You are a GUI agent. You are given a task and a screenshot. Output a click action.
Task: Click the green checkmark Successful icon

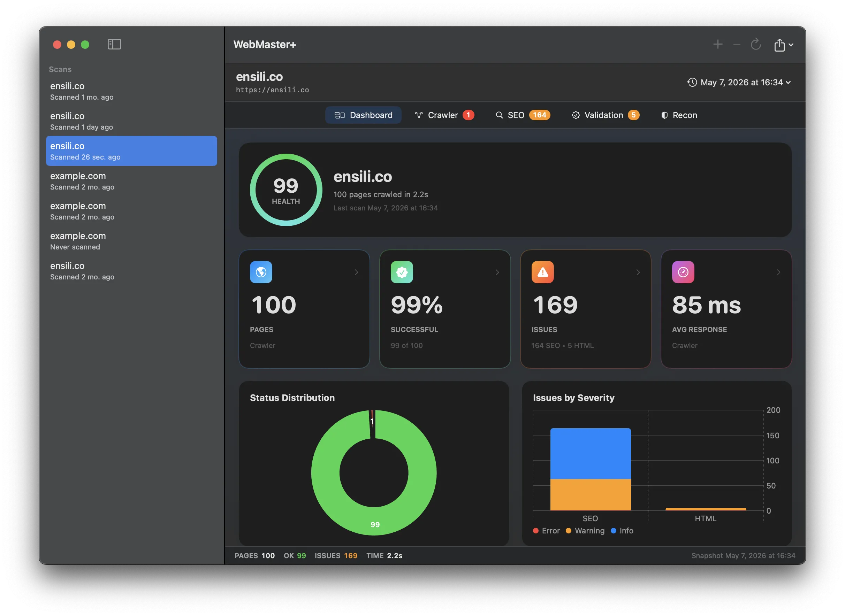pyautogui.click(x=402, y=272)
